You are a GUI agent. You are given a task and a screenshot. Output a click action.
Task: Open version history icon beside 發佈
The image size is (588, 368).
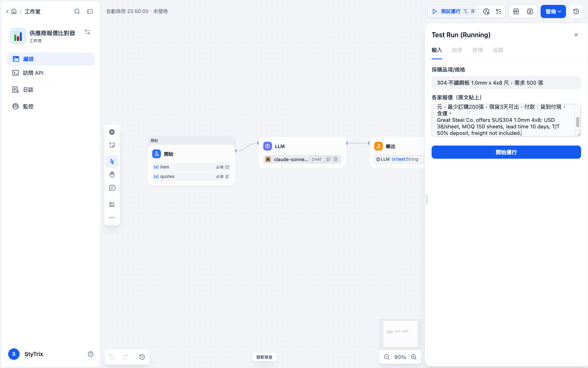click(x=576, y=11)
